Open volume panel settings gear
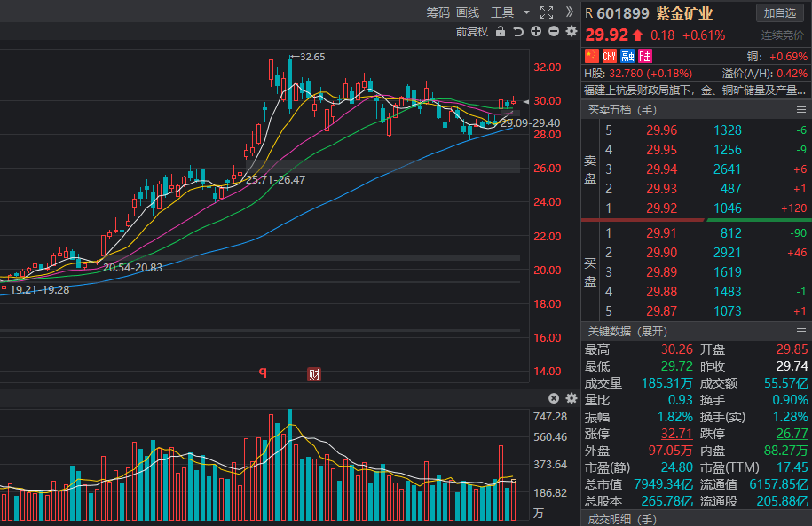The height and width of the screenshot is (526, 812). pyautogui.click(x=572, y=398)
